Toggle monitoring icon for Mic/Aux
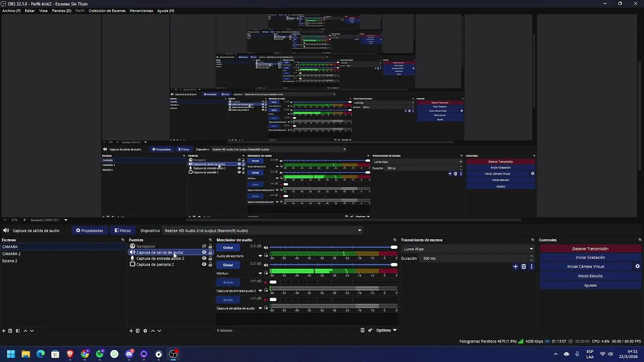Screen dimensions: 644x362 click(266, 274)
